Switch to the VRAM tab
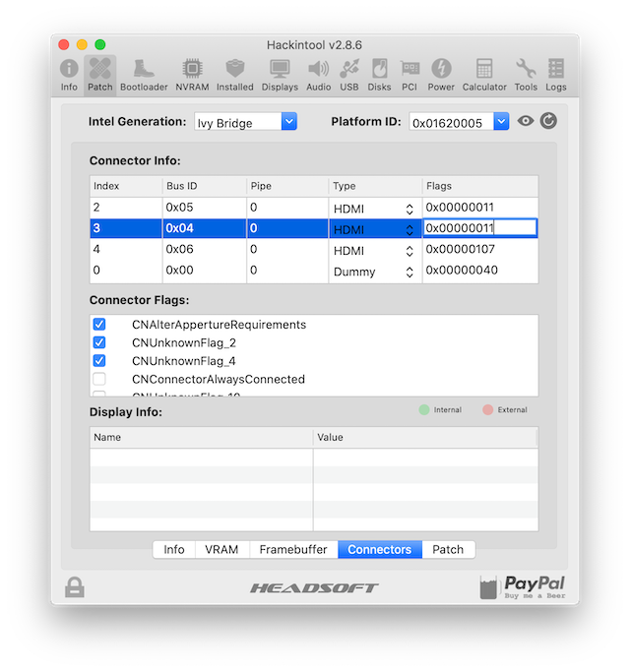This screenshot has width=630, height=672. pyautogui.click(x=221, y=549)
